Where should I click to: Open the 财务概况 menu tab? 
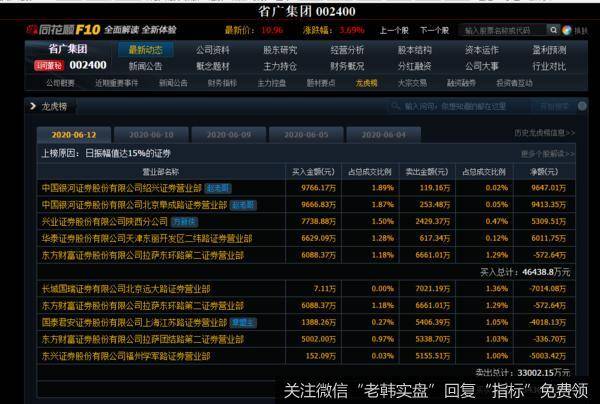pos(347,66)
